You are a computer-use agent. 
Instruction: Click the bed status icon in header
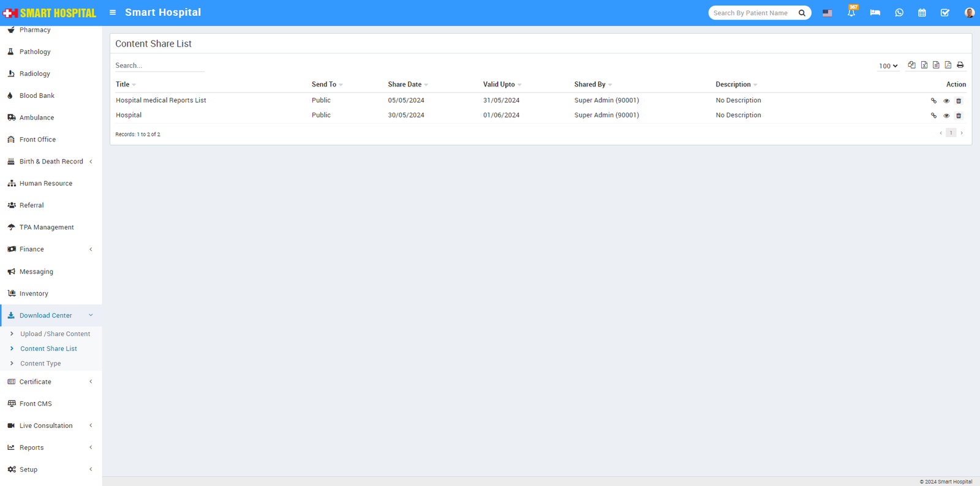[x=875, y=13]
